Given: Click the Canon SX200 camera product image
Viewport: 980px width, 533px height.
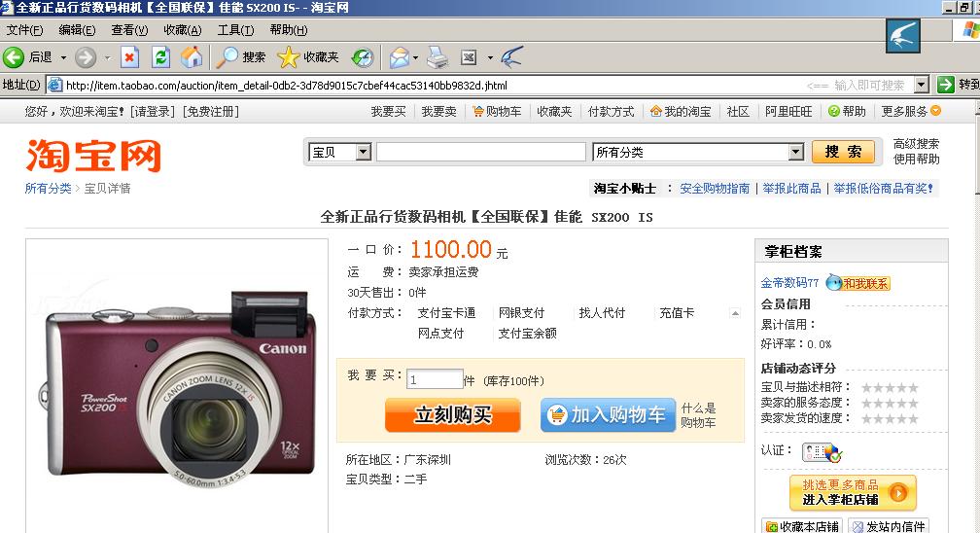Looking at the screenshot, I should (x=178, y=389).
